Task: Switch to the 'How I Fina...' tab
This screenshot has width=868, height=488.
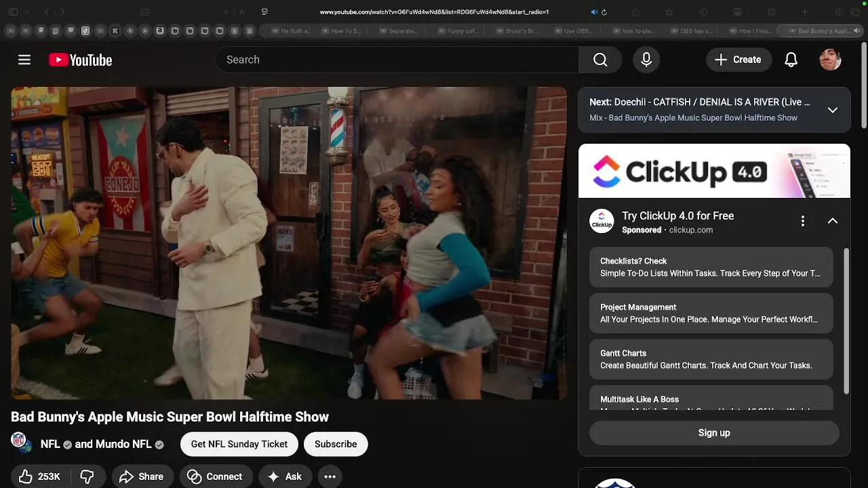Action: [749, 30]
